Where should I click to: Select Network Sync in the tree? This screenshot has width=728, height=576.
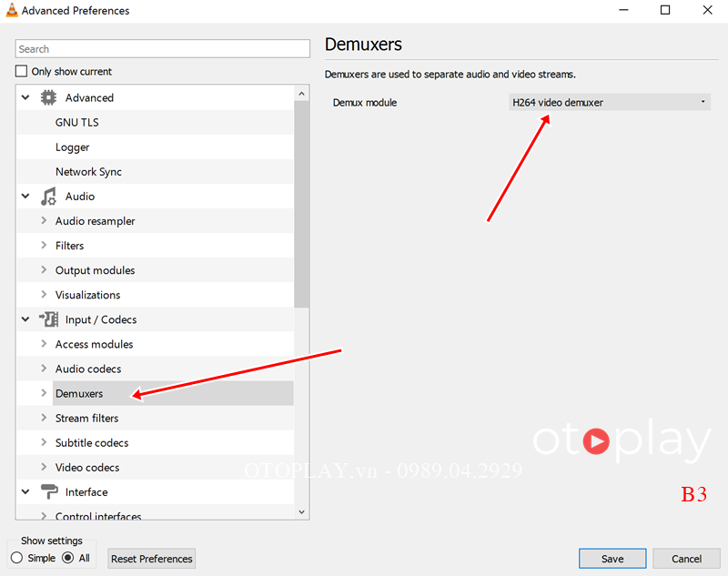[x=88, y=172]
